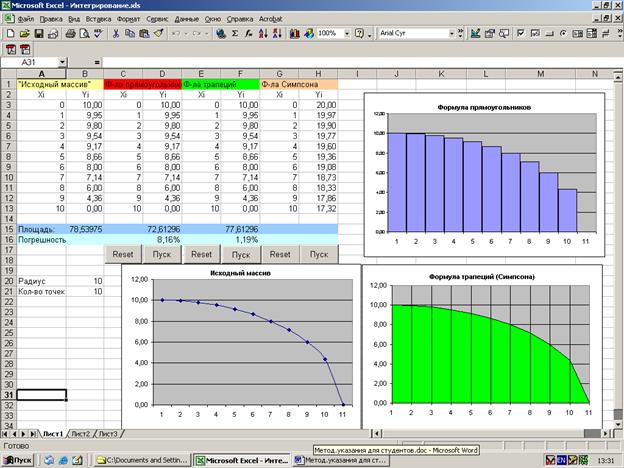624x468 pixels.
Task: Open the Chart Wizard icon
Action: 296,33
